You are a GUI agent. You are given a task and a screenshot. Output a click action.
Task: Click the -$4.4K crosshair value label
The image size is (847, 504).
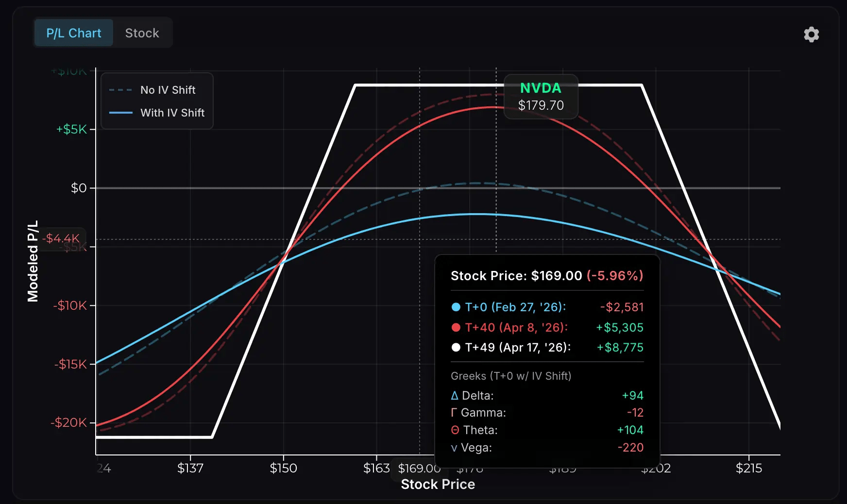coord(61,238)
